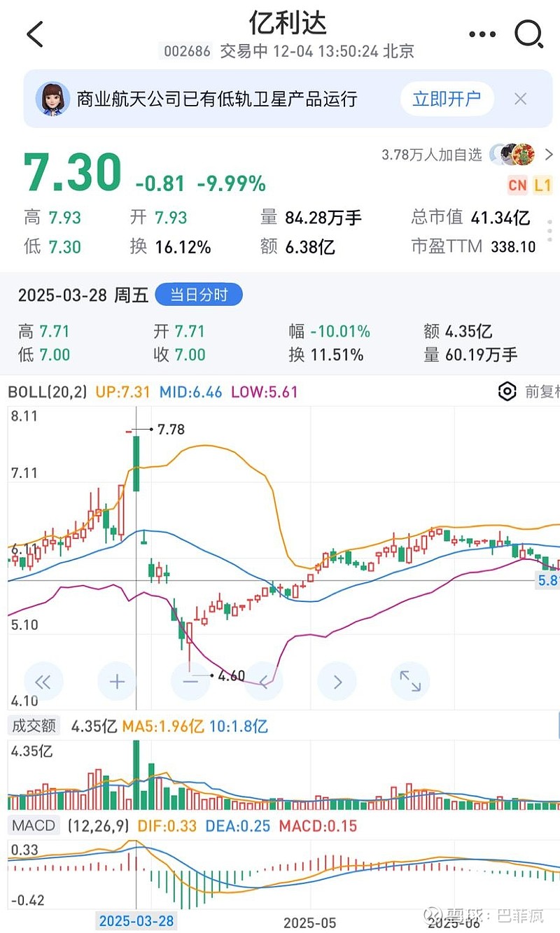Screen dimensions: 560x933
Task: Dismiss the 商业航天 banner with X
Action: click(x=520, y=99)
